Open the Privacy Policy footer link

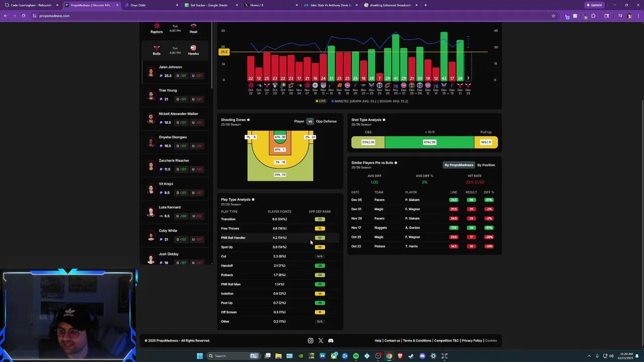tap(472, 340)
